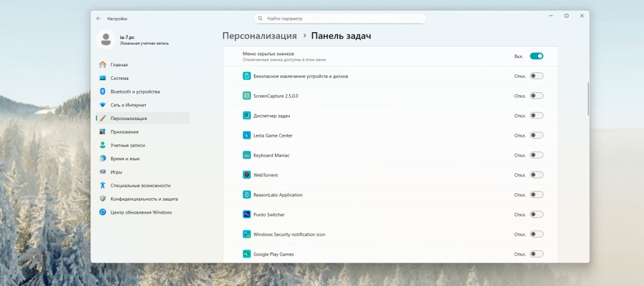Click the Safe Removal devices app icon

(x=246, y=76)
